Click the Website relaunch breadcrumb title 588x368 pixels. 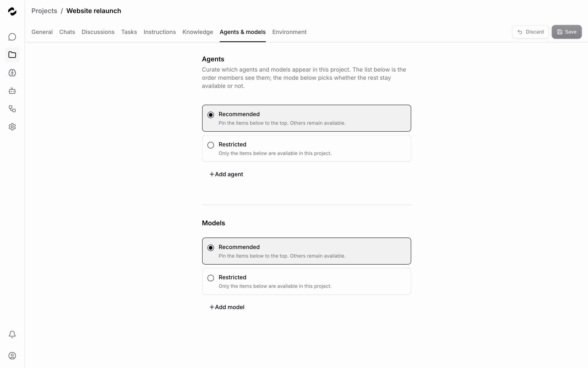(x=94, y=11)
